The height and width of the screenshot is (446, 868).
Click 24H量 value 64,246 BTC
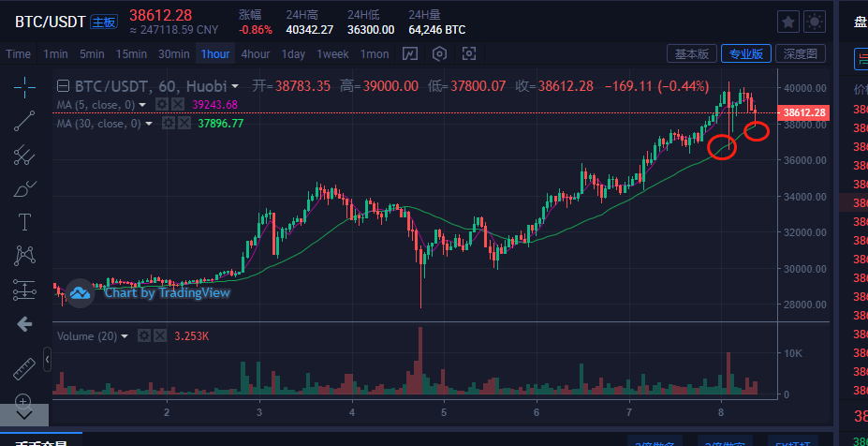tap(436, 29)
